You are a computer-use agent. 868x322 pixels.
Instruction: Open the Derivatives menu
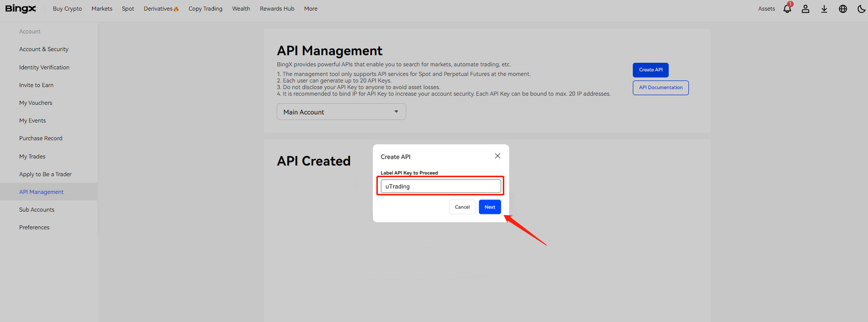pyautogui.click(x=161, y=9)
